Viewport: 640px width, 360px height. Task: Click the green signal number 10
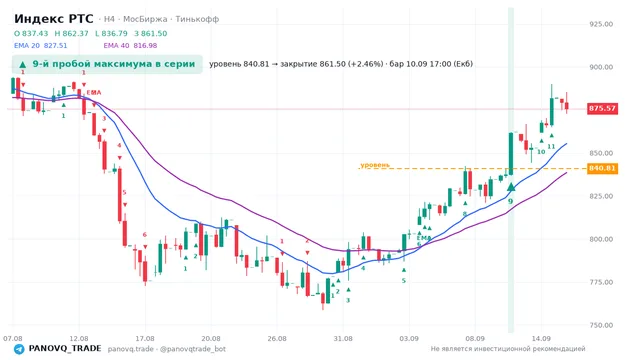point(541,152)
